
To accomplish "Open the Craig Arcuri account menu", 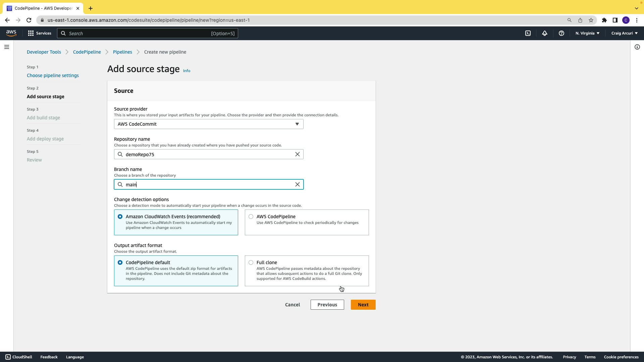I will (625, 33).
